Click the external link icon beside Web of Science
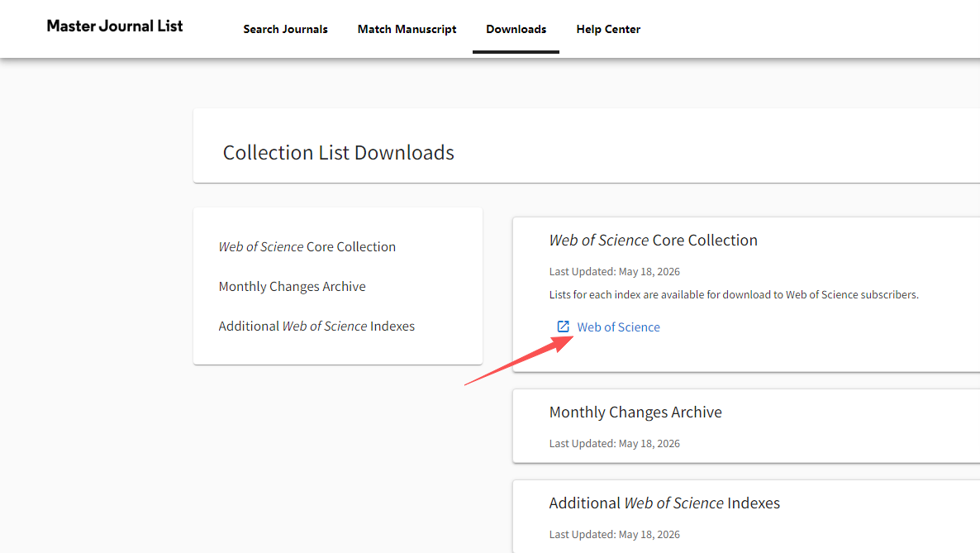The width and height of the screenshot is (980, 553). tap(563, 327)
